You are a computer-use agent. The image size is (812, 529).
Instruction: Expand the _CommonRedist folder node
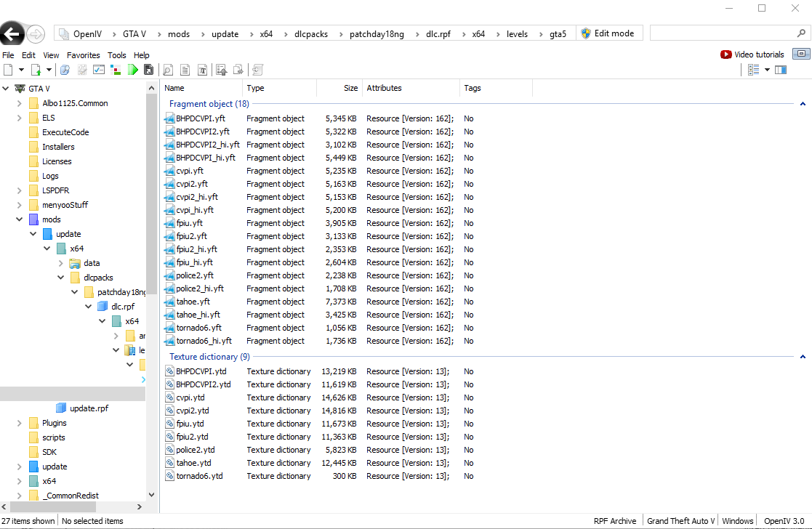(x=19, y=496)
